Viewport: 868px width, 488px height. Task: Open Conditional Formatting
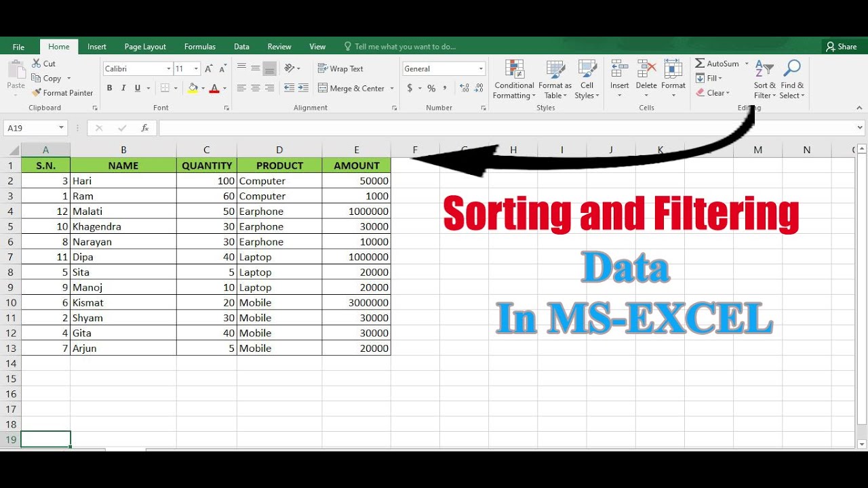[514, 79]
